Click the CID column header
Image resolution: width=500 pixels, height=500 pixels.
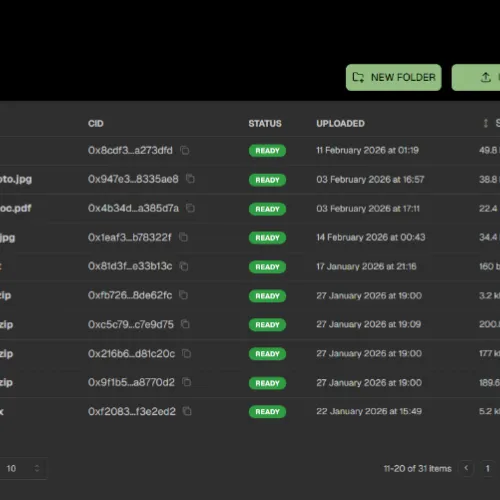coord(96,124)
